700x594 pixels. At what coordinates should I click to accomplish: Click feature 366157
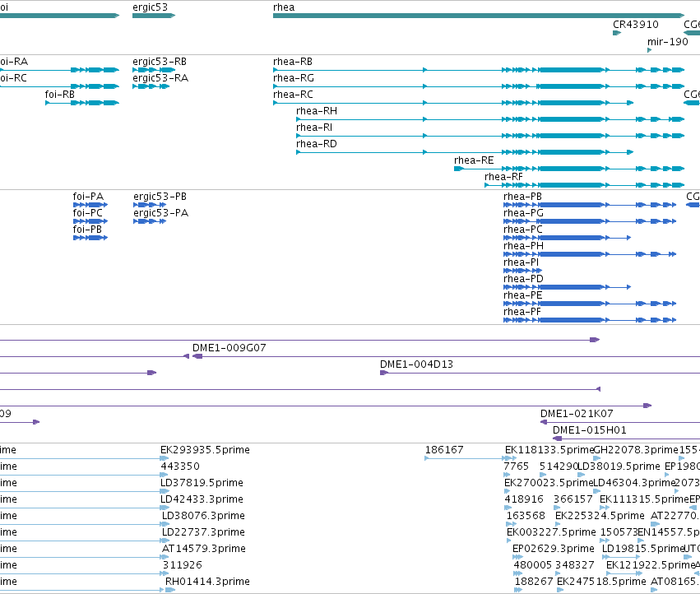pyautogui.click(x=557, y=508)
